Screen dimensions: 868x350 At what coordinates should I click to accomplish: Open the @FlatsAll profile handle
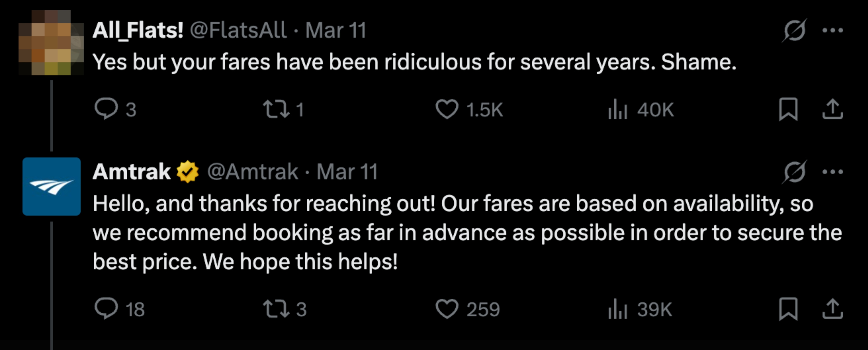tap(238, 30)
